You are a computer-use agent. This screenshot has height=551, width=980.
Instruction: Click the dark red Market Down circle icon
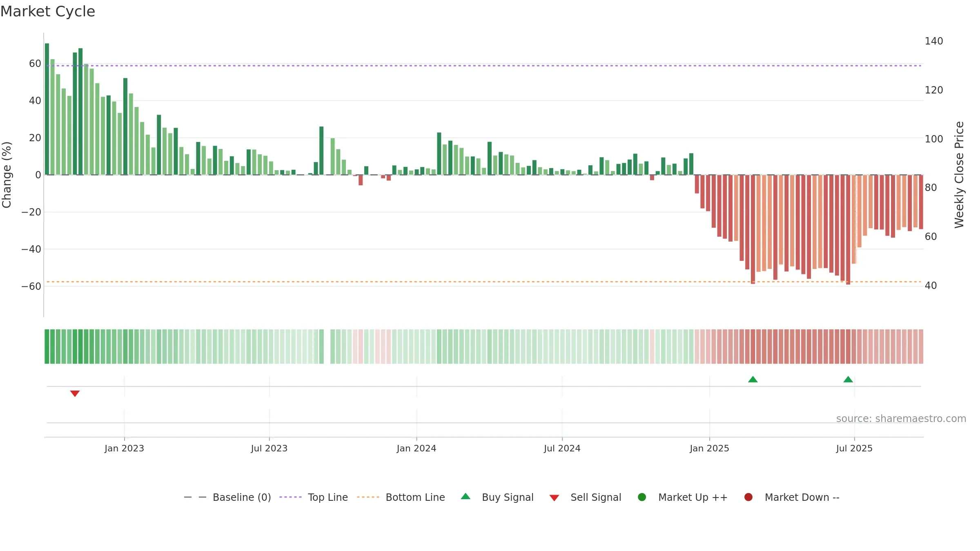[748, 497]
